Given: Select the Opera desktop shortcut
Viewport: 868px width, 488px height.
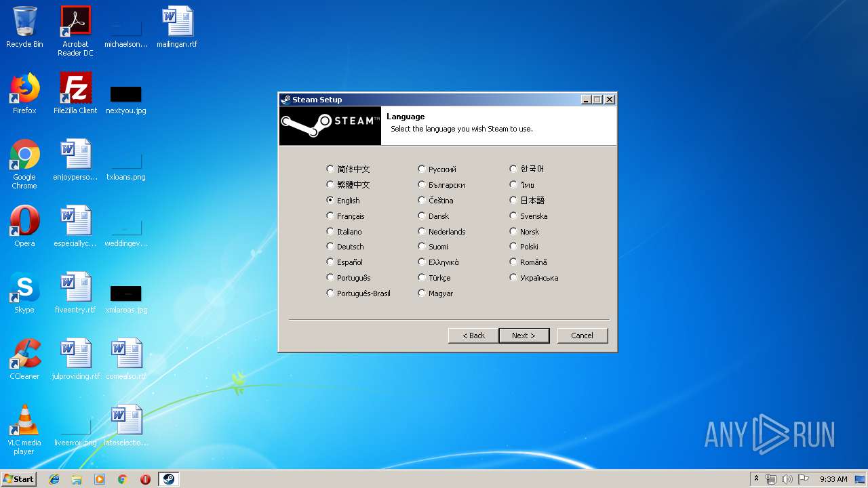Looking at the screenshot, I should pyautogui.click(x=24, y=226).
